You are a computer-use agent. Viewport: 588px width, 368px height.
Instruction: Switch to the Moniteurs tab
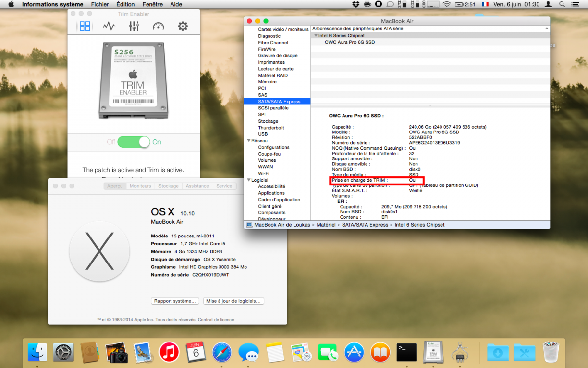[x=141, y=186]
